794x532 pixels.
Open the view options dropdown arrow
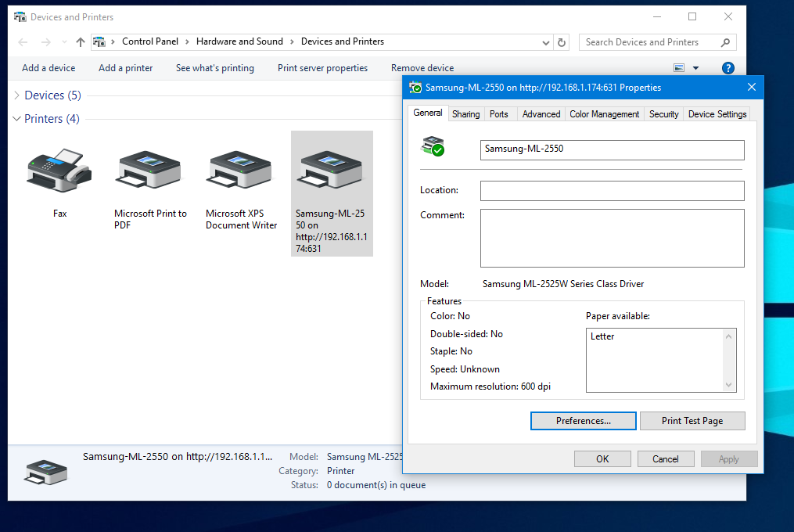tap(695, 68)
